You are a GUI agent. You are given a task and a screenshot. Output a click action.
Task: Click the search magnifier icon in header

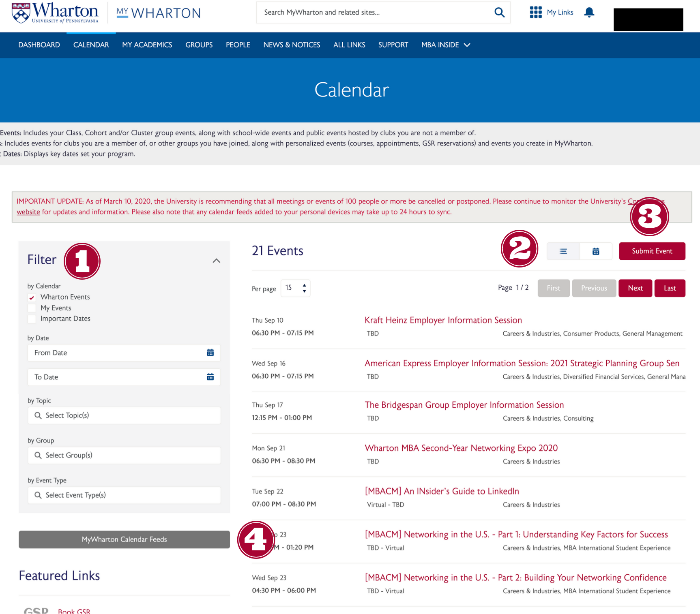499,13
